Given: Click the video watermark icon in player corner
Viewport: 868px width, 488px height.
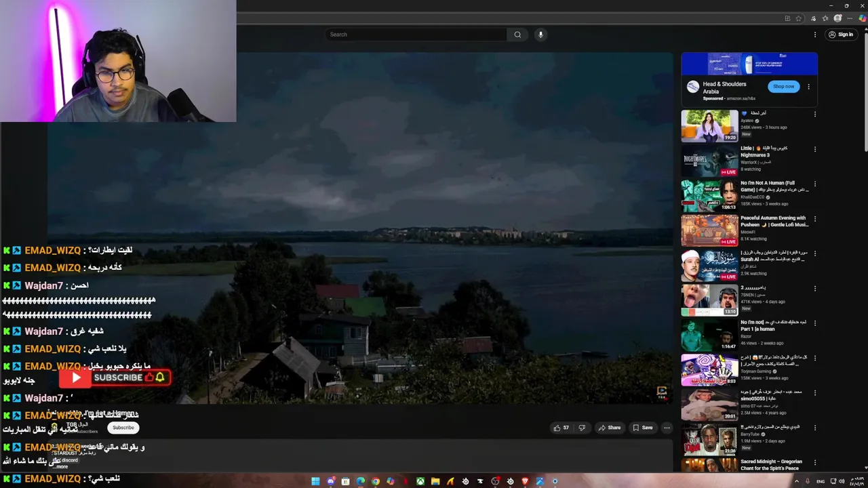Looking at the screenshot, I should [662, 392].
